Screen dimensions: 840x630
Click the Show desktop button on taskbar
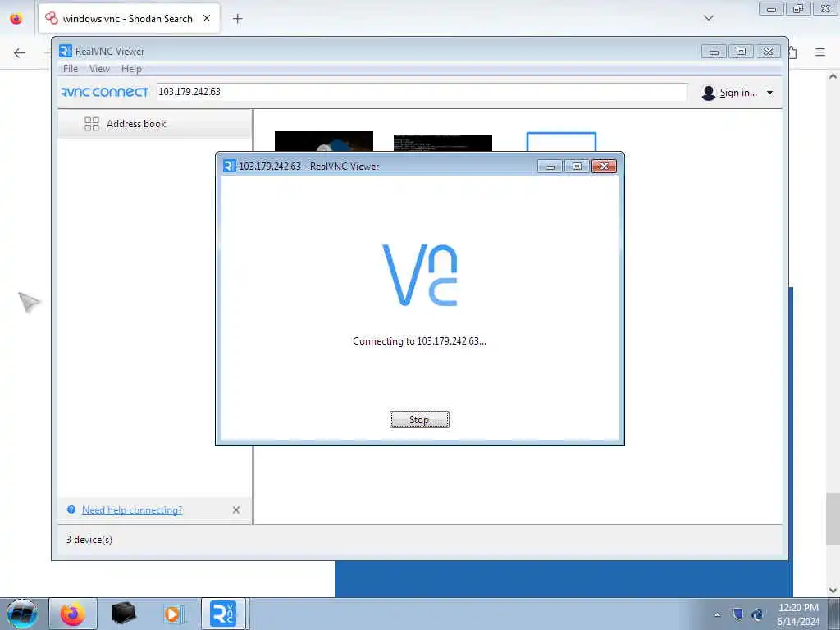tap(834, 614)
